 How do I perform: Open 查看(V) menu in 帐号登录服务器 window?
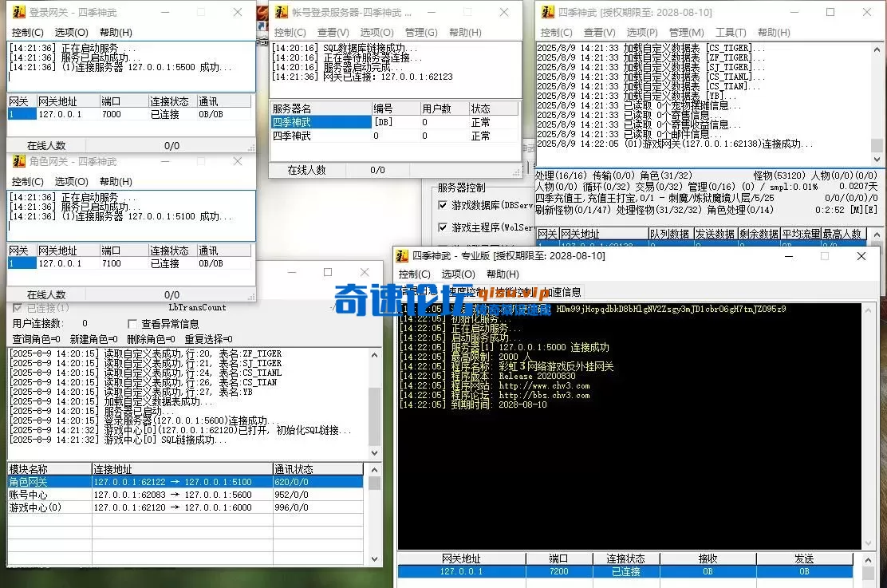click(333, 32)
